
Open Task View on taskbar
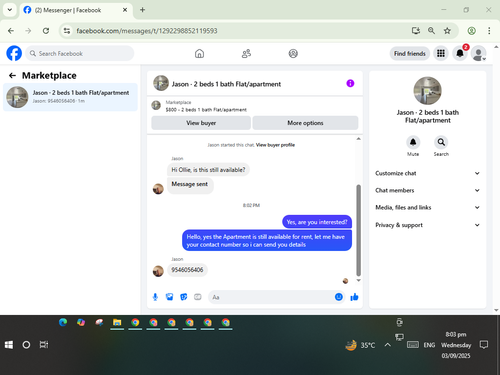point(44,345)
